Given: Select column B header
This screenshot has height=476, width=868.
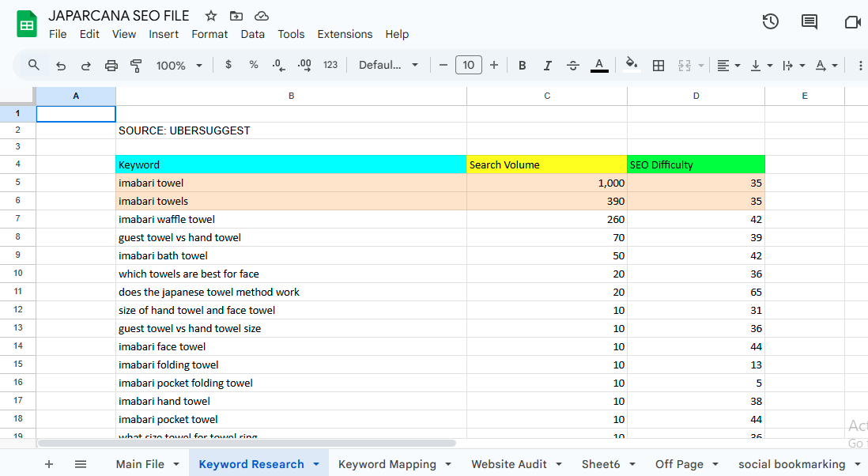Looking at the screenshot, I should click(x=291, y=96).
